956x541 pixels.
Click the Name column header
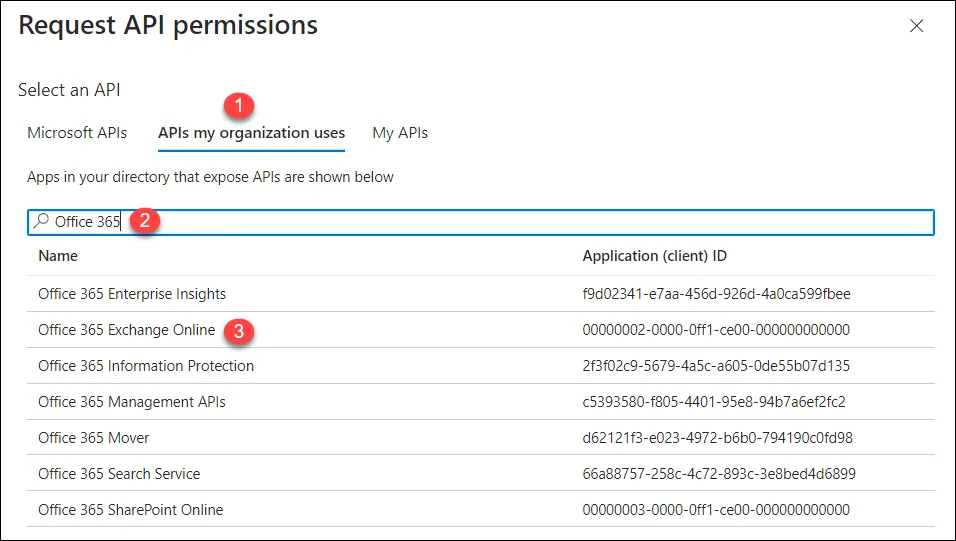[58, 256]
